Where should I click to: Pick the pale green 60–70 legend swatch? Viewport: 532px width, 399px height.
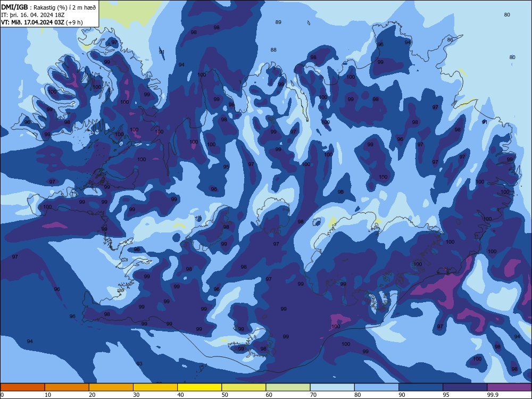tap(288, 387)
